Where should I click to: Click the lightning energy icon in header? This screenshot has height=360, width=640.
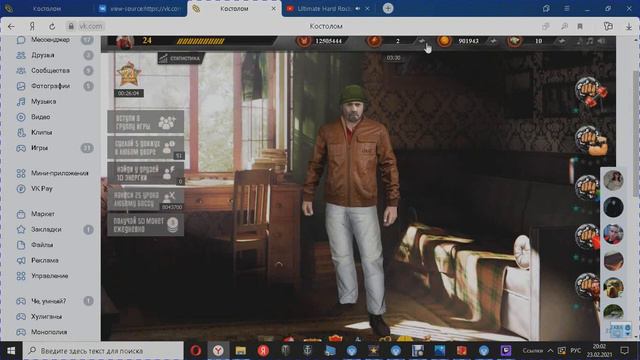(373, 41)
